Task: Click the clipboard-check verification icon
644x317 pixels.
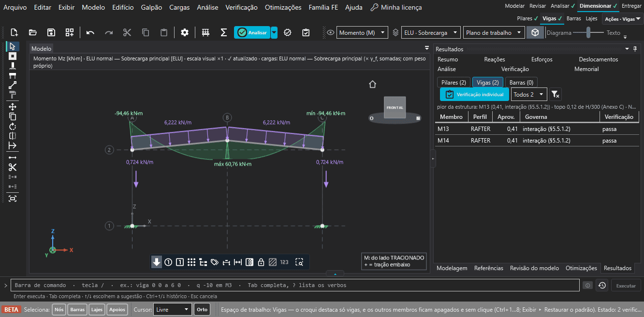Action: click(x=306, y=32)
